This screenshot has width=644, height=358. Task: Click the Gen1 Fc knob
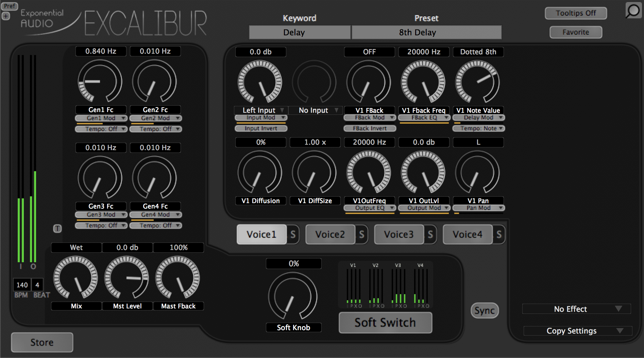tap(100, 82)
